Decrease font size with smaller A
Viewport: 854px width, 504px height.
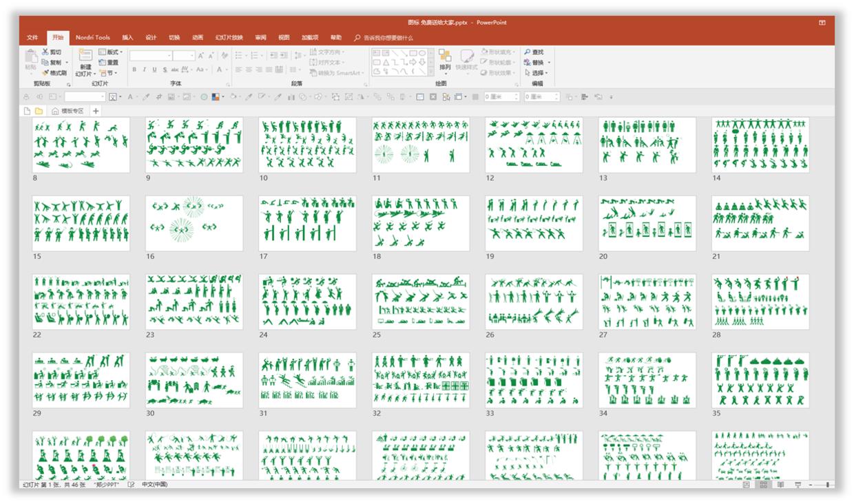coord(211,55)
